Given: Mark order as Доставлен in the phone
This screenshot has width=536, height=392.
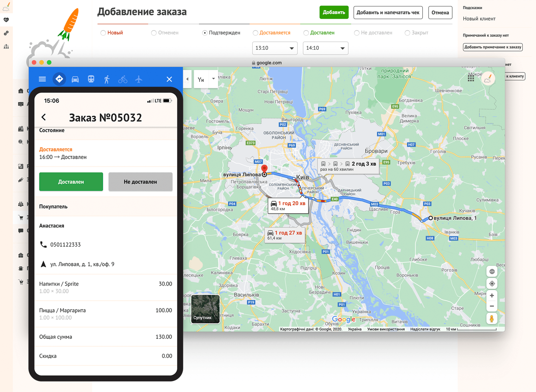Looking at the screenshot, I should [x=71, y=182].
